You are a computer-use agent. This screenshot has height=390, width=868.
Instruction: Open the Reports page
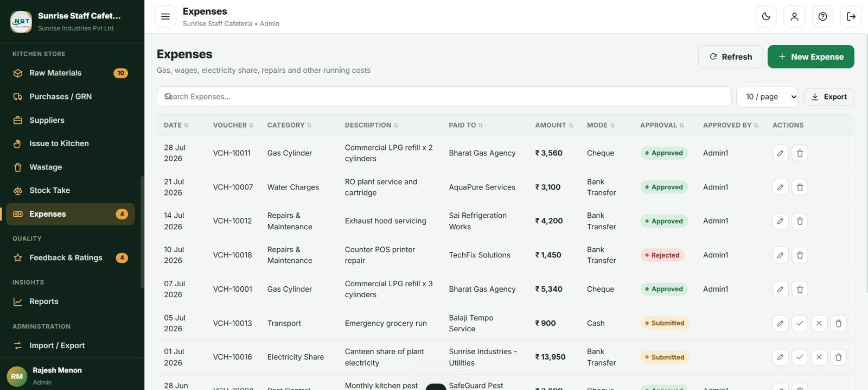coord(71,301)
